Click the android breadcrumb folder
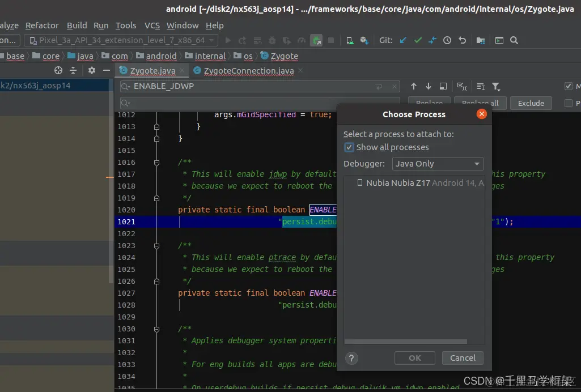The width and height of the screenshot is (581, 392). (156, 56)
